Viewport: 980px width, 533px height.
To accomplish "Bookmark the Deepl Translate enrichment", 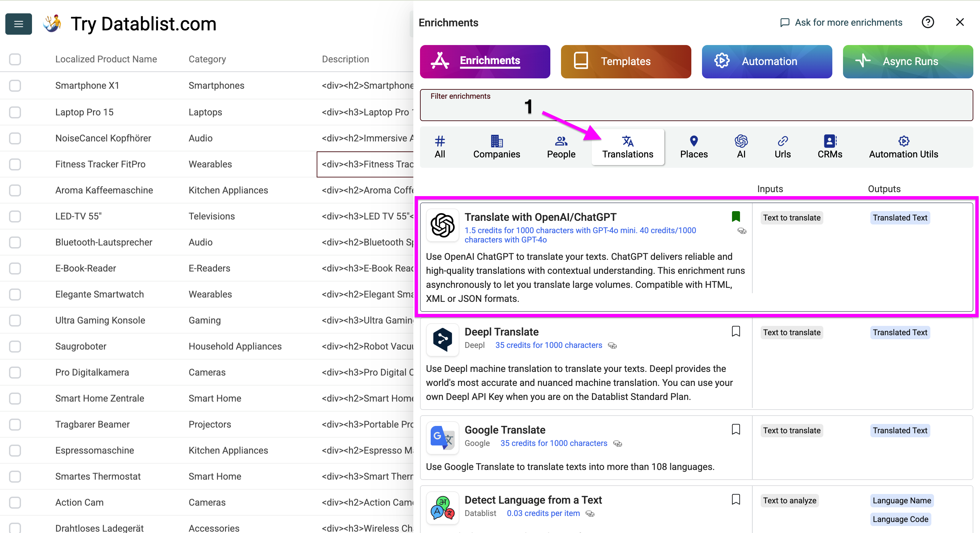I will click(x=736, y=332).
